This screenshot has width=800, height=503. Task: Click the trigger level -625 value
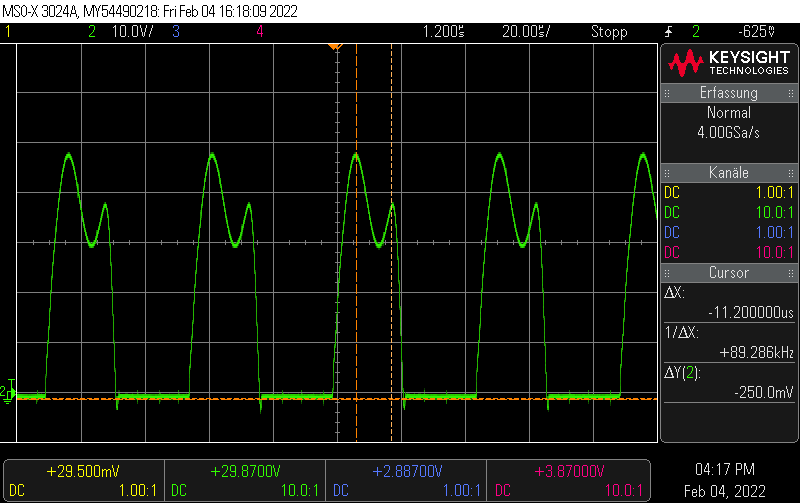[756, 32]
